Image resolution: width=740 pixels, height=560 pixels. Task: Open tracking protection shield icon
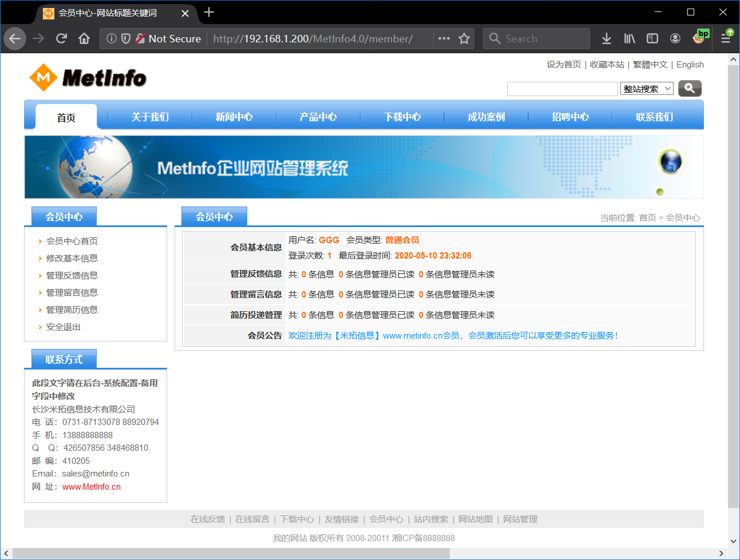tap(126, 38)
